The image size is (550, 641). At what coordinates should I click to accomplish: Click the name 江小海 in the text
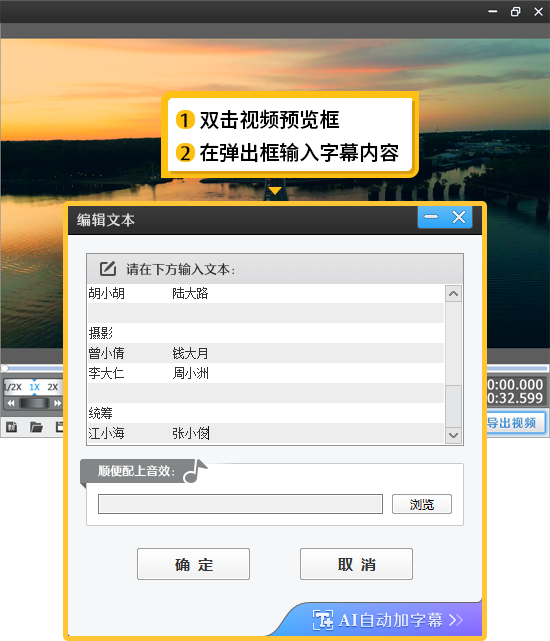click(x=106, y=433)
